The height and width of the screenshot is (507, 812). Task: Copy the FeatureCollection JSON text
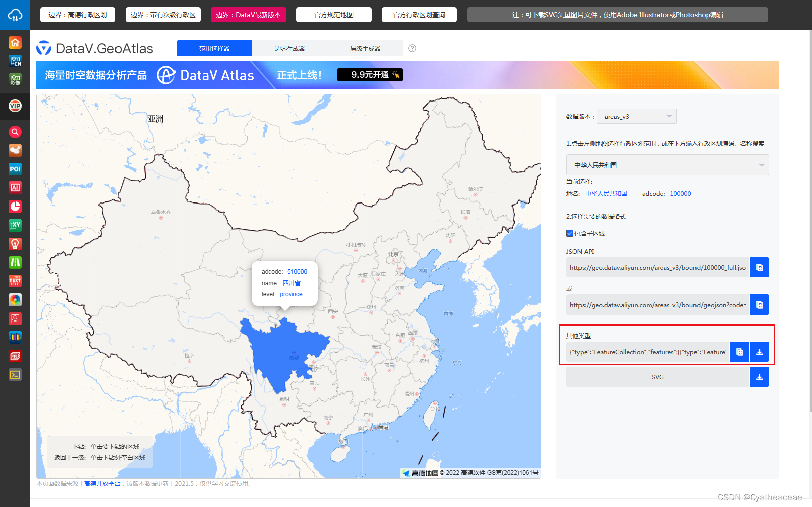pos(739,352)
